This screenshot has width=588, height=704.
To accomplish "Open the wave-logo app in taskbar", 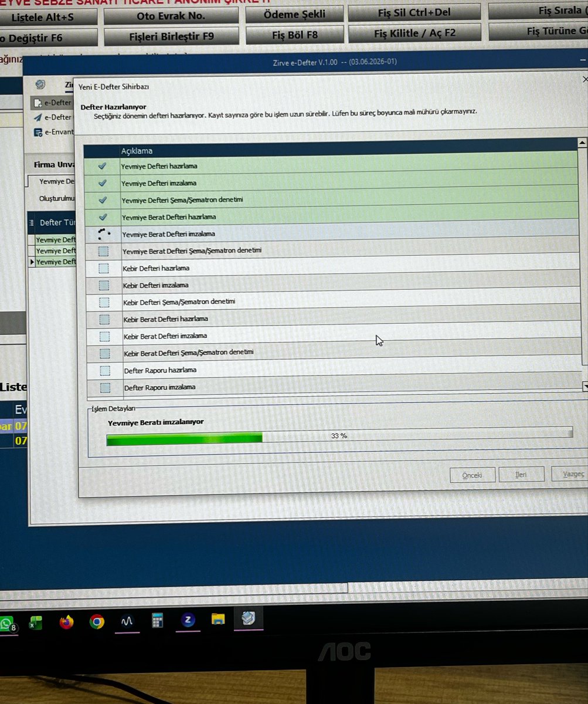I will tap(127, 622).
